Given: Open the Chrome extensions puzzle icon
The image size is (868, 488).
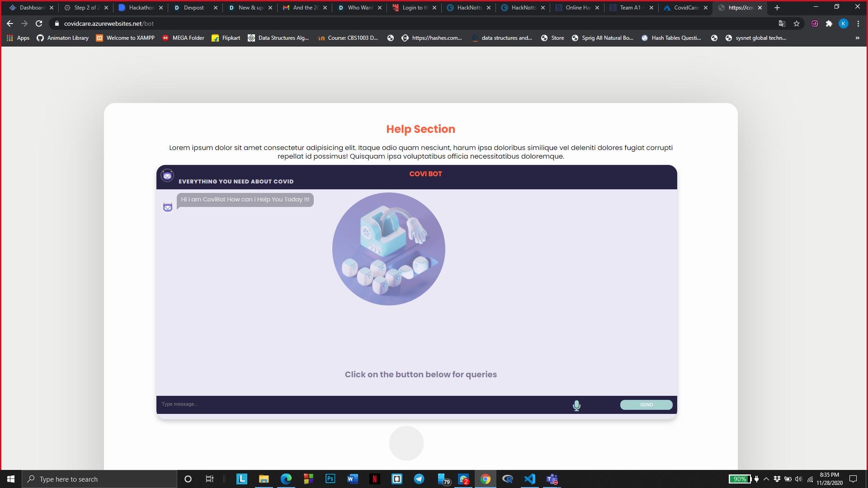Looking at the screenshot, I should pos(829,23).
